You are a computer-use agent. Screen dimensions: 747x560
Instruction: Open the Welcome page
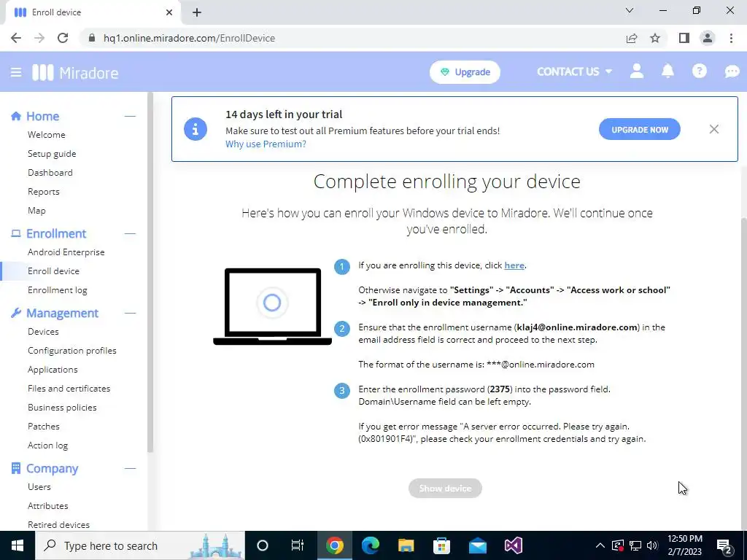[46, 135]
